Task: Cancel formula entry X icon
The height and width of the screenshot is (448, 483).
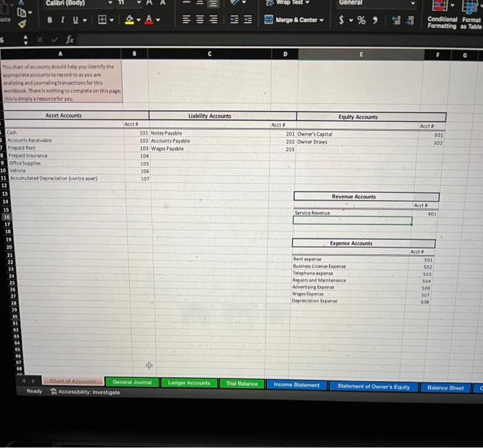Action: (40, 40)
